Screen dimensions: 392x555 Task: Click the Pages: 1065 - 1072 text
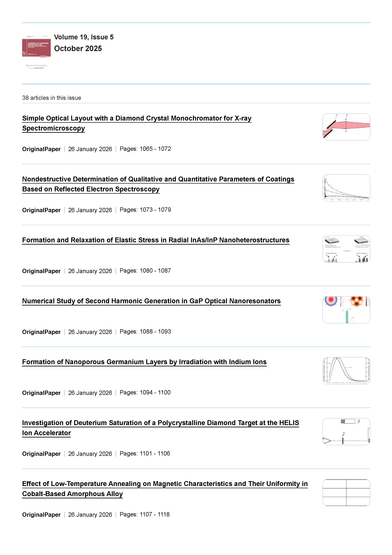click(x=145, y=149)
